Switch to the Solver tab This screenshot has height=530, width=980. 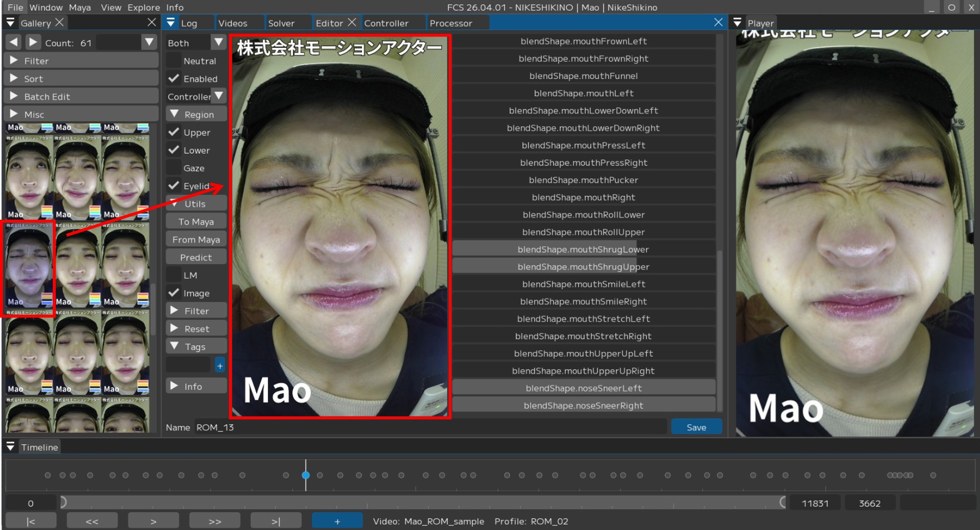coord(281,23)
